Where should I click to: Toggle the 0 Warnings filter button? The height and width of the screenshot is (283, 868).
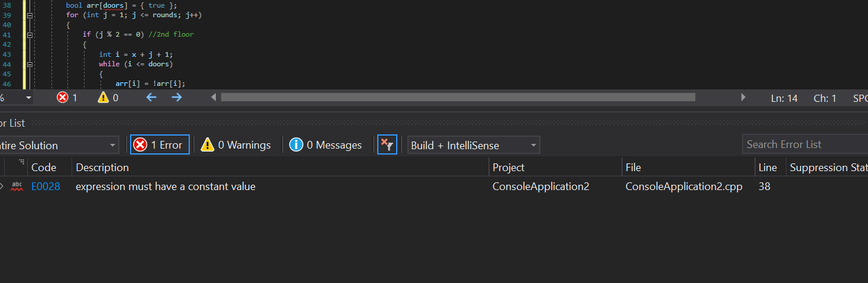[236, 145]
